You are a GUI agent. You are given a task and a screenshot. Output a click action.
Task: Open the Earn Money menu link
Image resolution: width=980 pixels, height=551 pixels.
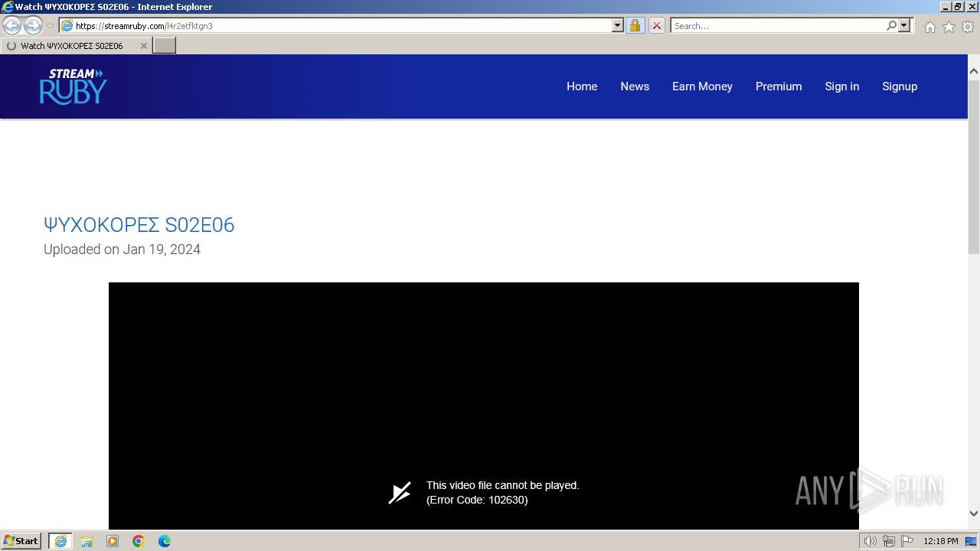click(x=702, y=86)
